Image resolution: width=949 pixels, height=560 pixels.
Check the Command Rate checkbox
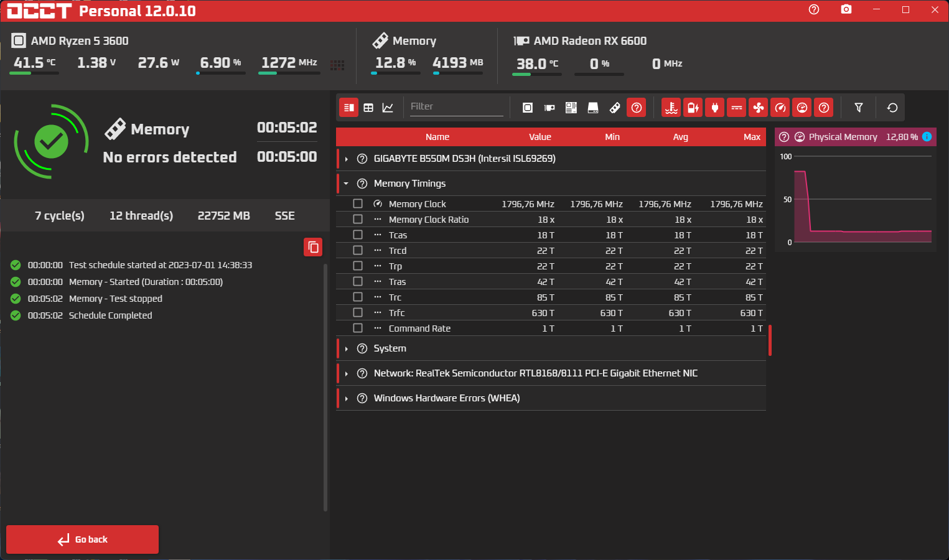(358, 328)
